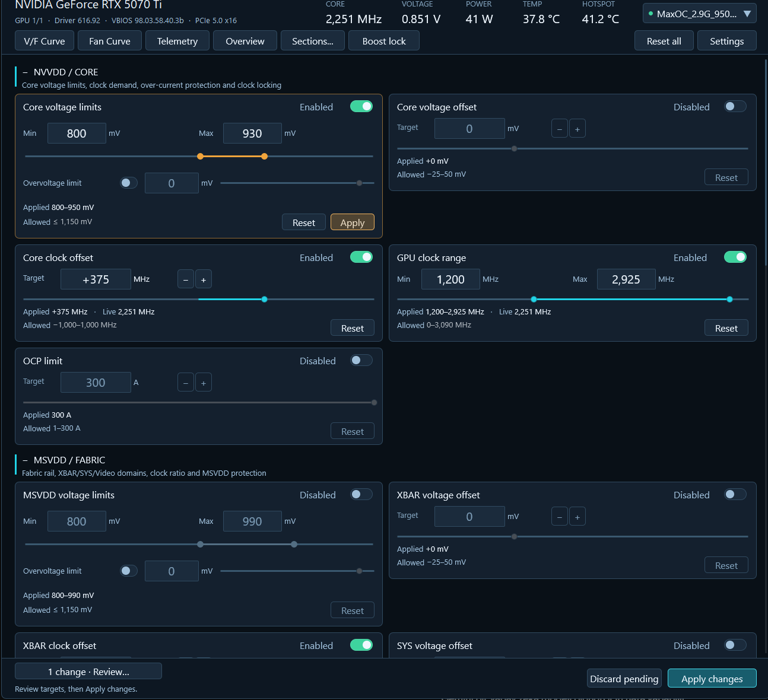Discard pending changes

pyautogui.click(x=624, y=679)
